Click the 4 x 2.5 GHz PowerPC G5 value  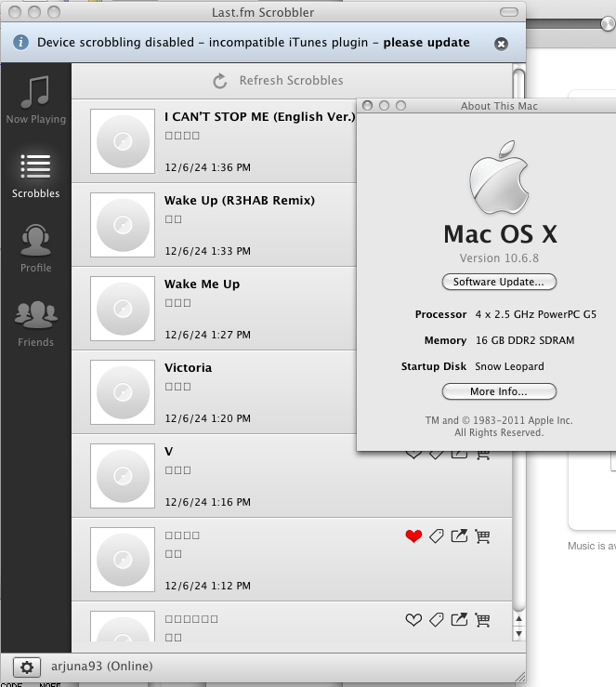[x=536, y=314]
